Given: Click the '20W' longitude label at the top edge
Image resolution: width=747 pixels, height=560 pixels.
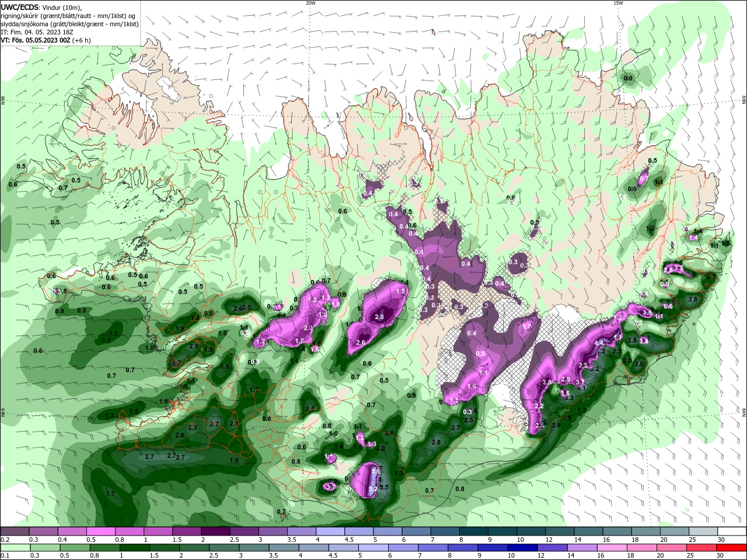Looking at the screenshot, I should click(310, 3).
